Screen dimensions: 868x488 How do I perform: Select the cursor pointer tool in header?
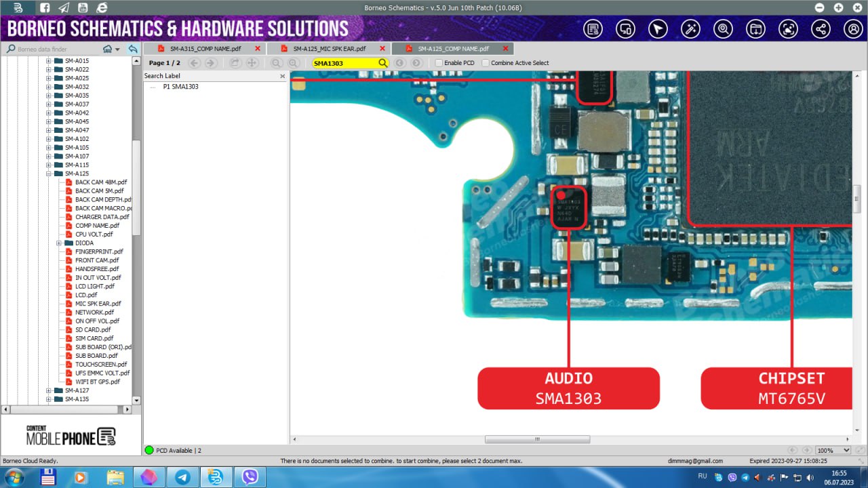[658, 29]
